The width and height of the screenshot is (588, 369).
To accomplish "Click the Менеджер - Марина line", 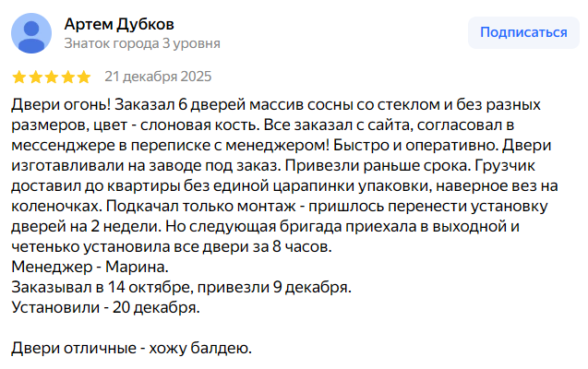I will pyautogui.click(x=90, y=268).
